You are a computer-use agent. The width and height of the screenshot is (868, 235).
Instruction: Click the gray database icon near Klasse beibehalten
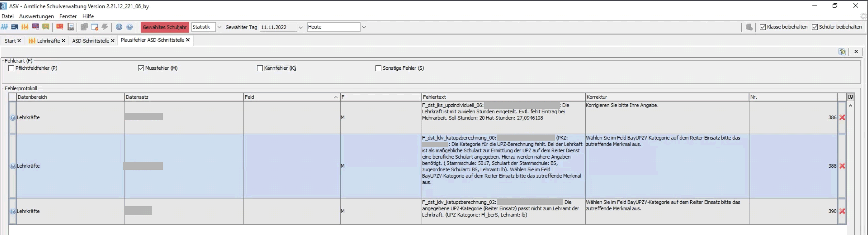click(749, 27)
